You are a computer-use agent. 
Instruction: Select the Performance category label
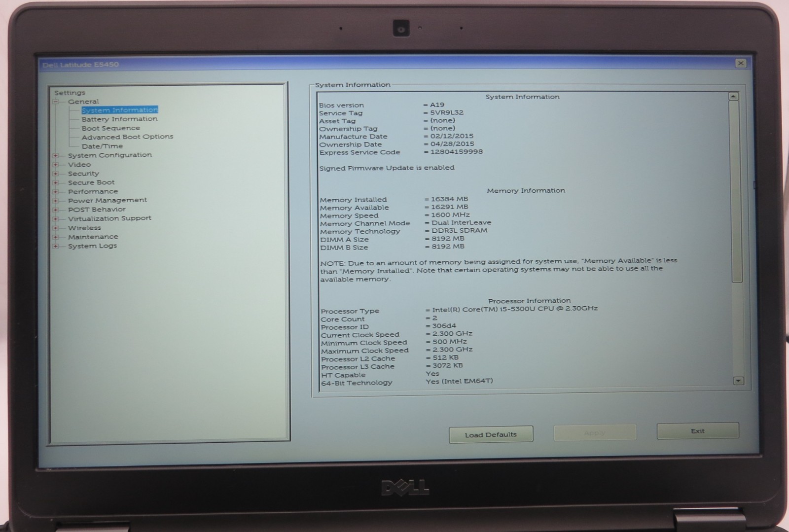[93, 191]
